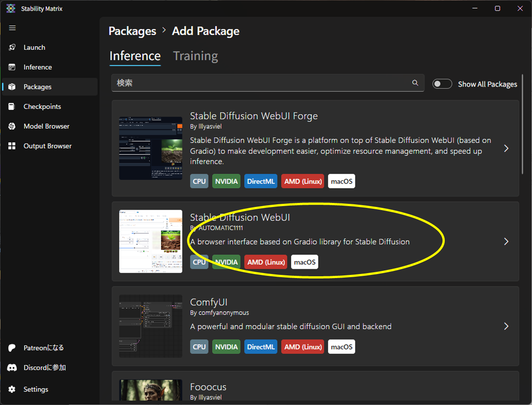Expand Stable Diffusion WebUI Forge chevron

tap(506, 148)
